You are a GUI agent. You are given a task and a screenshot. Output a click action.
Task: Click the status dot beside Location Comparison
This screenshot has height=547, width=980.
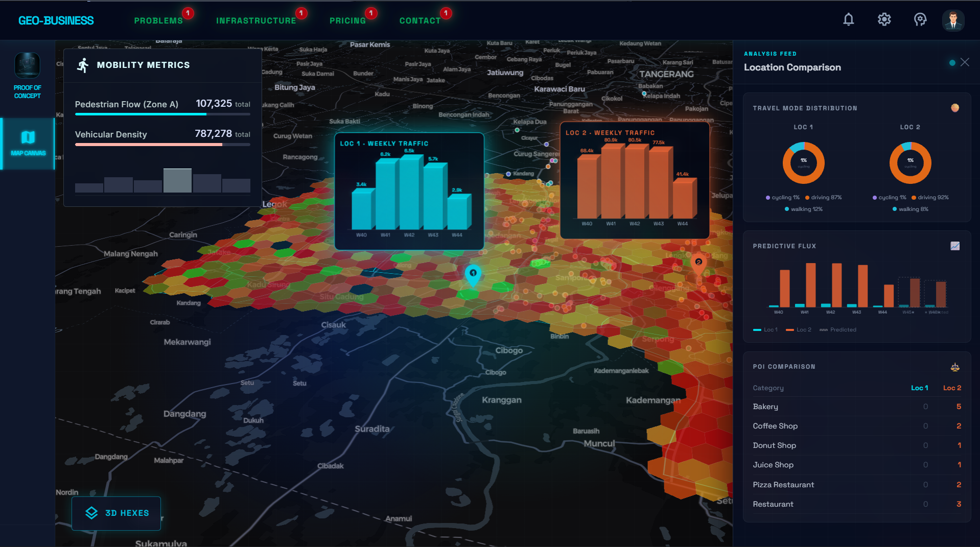pos(952,63)
